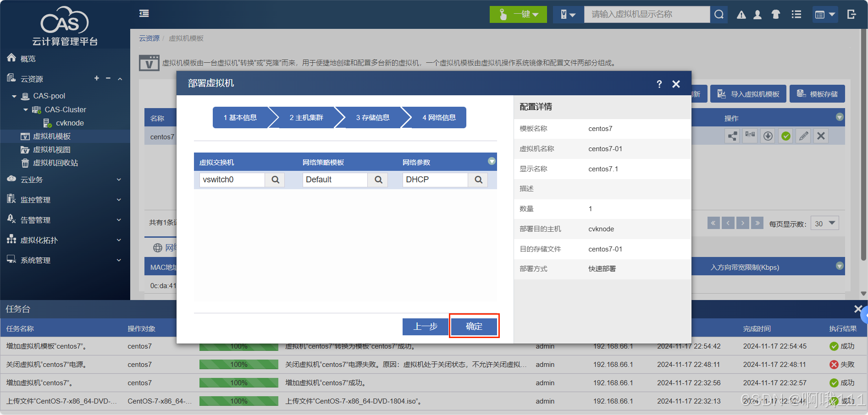Viewport: 868px width, 415px height.
Task: Click the 确定 confirm button
Action: pyautogui.click(x=474, y=326)
